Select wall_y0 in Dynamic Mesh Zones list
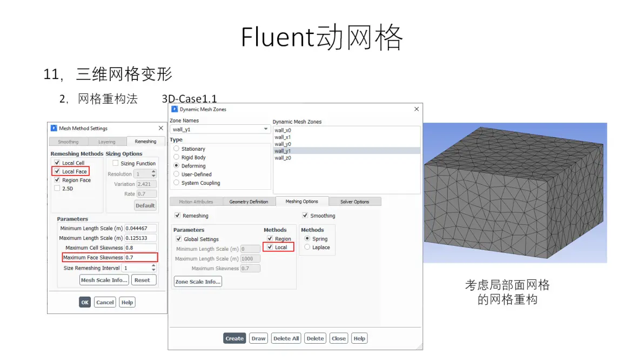 (347, 144)
